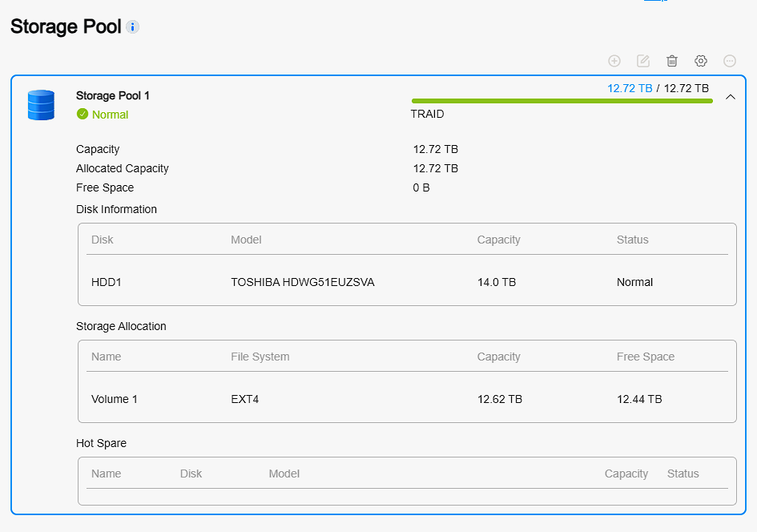The image size is (757, 532).
Task: Click the 14.0 TB disk capacity cell
Action: tap(497, 282)
